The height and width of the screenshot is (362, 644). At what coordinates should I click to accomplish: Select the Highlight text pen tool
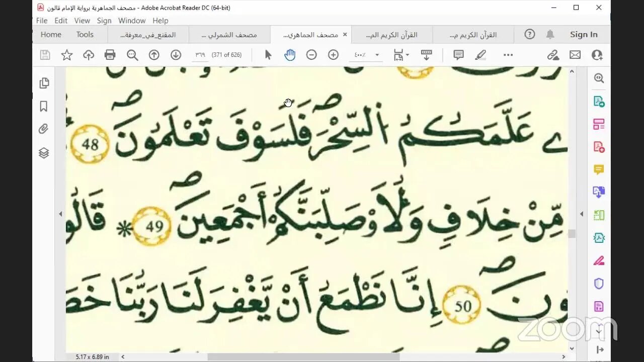(x=480, y=55)
